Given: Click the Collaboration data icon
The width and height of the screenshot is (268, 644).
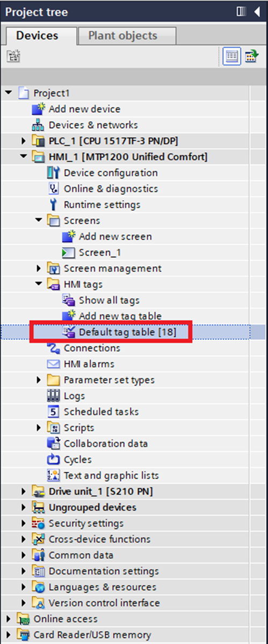Looking at the screenshot, I should pos(54,444).
